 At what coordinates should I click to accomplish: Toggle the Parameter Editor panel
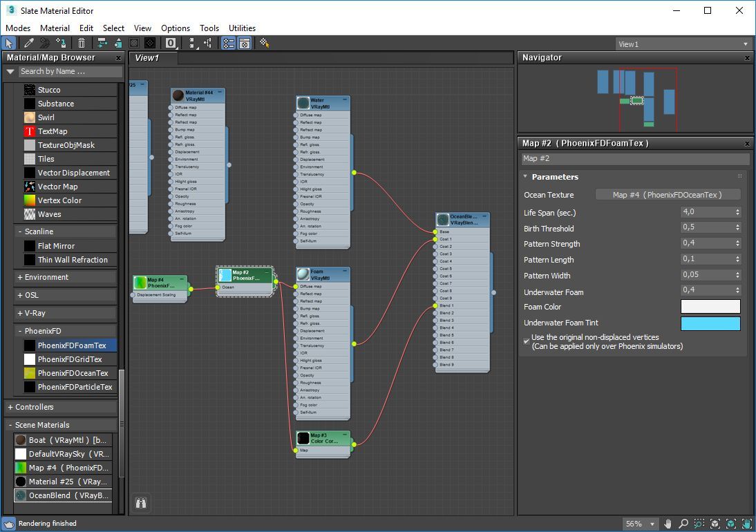coord(245,44)
